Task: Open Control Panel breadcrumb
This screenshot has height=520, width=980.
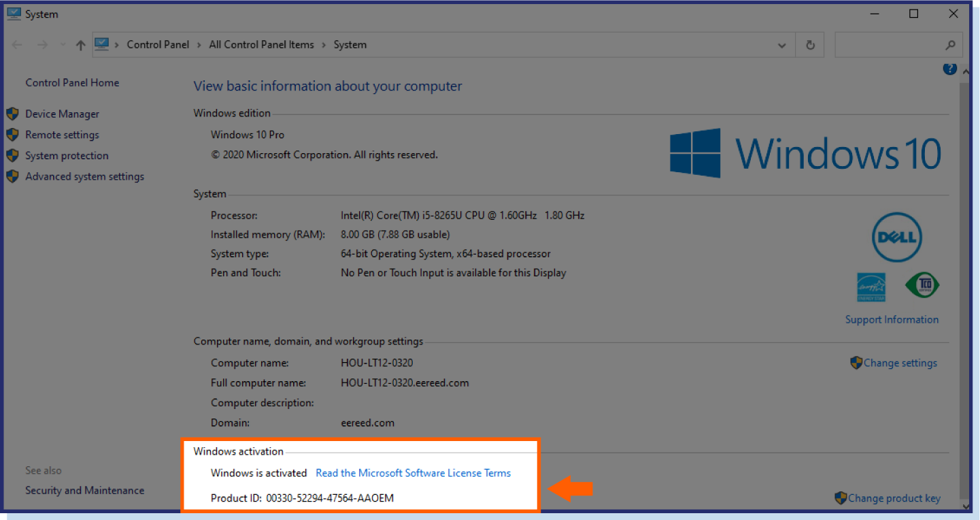Action: coord(158,45)
